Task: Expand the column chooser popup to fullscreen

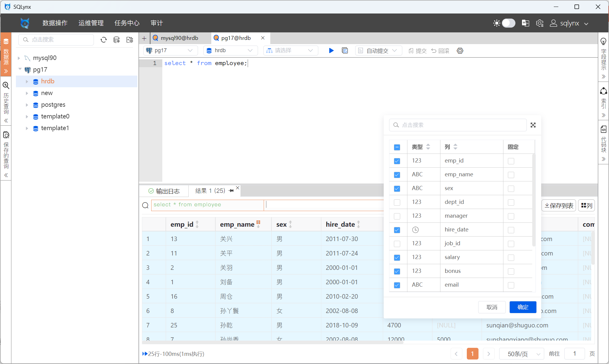Action: pos(533,125)
